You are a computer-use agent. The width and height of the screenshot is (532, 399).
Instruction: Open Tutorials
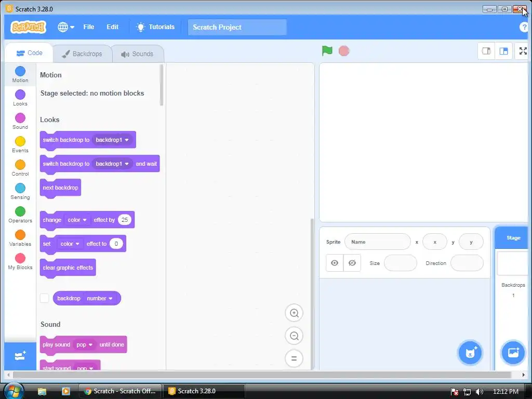point(155,27)
